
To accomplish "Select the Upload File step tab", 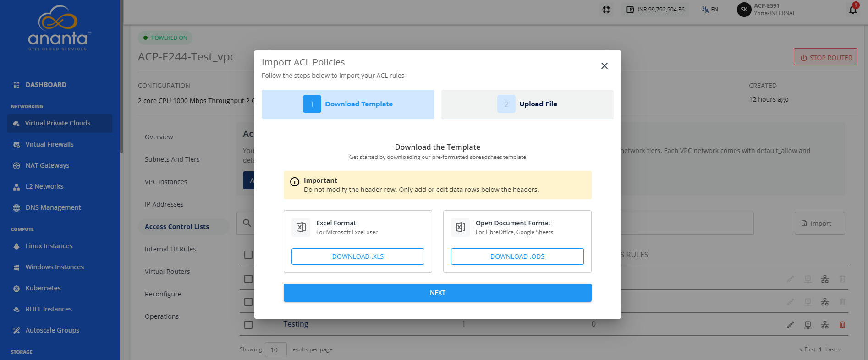I will [527, 104].
